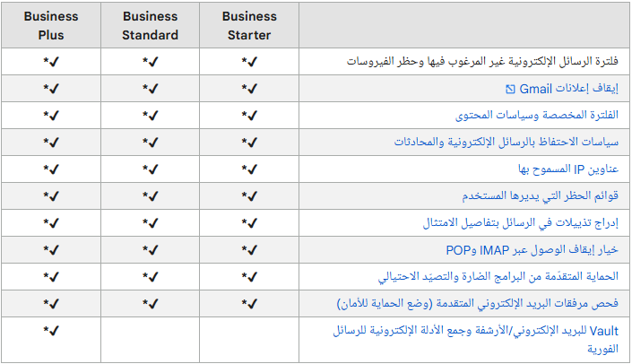Open إدراج تذييلات في الرسائل link
The height and width of the screenshot is (364, 632).
click(x=520, y=222)
